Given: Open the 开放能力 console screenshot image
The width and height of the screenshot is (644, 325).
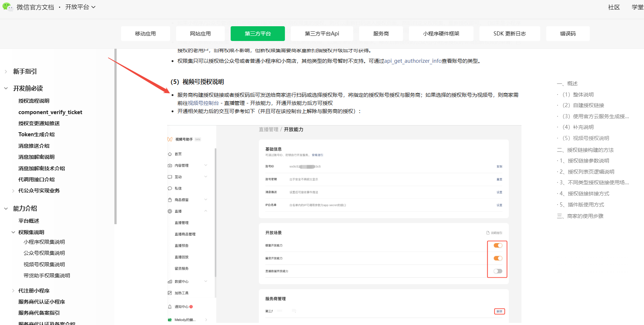Looking at the screenshot, I should pyautogui.click(x=344, y=224).
